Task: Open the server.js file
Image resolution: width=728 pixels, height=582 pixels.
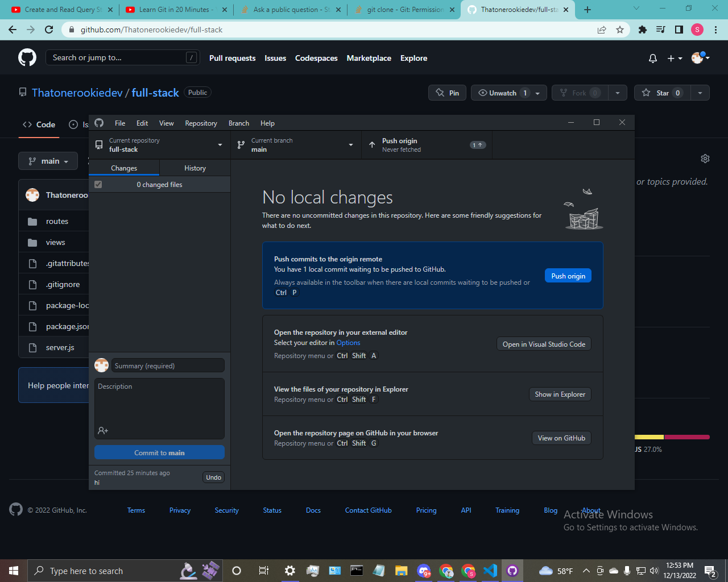Action: coord(60,347)
